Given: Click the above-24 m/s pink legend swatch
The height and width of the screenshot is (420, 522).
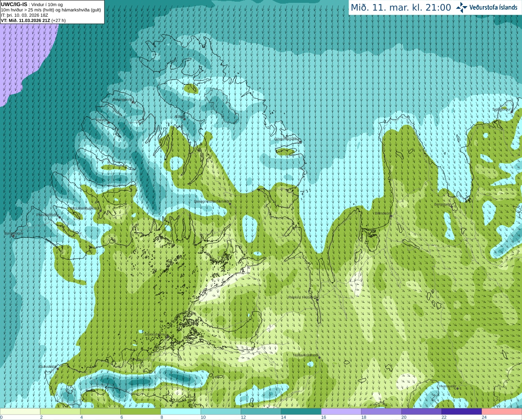Looking at the screenshot, I should click(502, 411).
